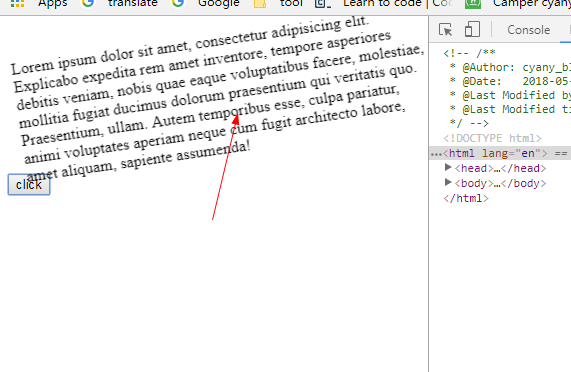571x372 pixels.
Task: Open the Camper cyany bookmark
Action: pyautogui.click(x=518, y=4)
